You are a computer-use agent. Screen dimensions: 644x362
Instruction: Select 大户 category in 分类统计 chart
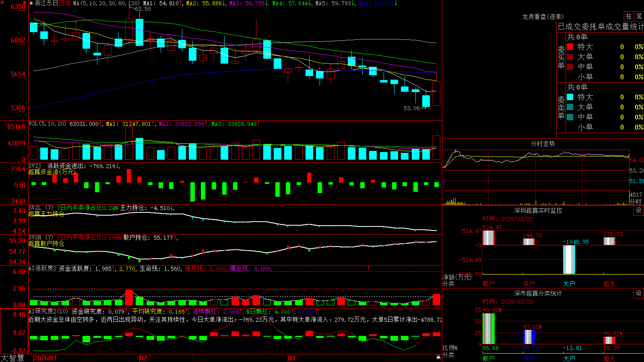coord(569,358)
